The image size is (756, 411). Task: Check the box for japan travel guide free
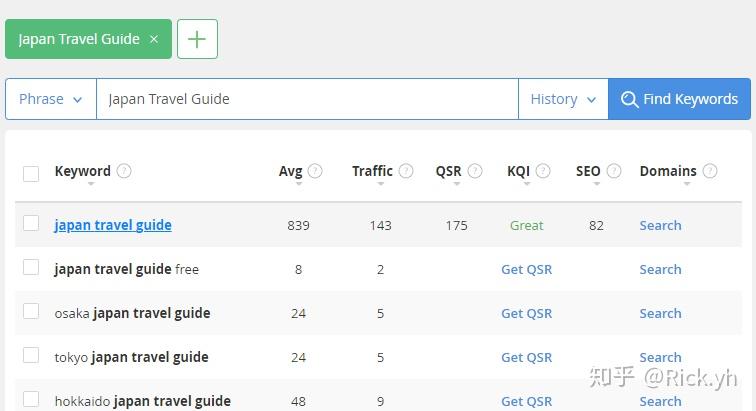(x=31, y=267)
